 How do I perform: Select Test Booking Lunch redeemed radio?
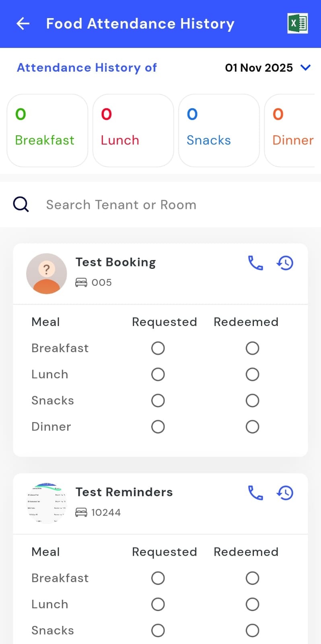point(252,374)
